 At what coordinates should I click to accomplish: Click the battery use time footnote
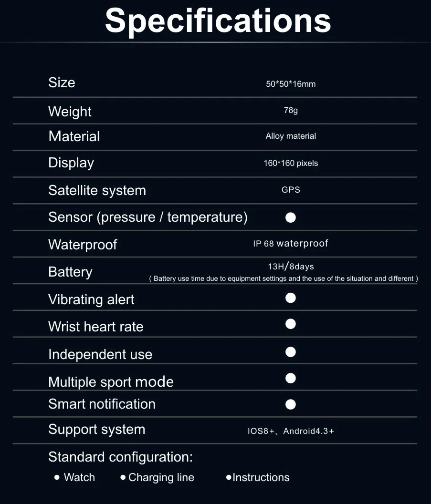pos(284,278)
